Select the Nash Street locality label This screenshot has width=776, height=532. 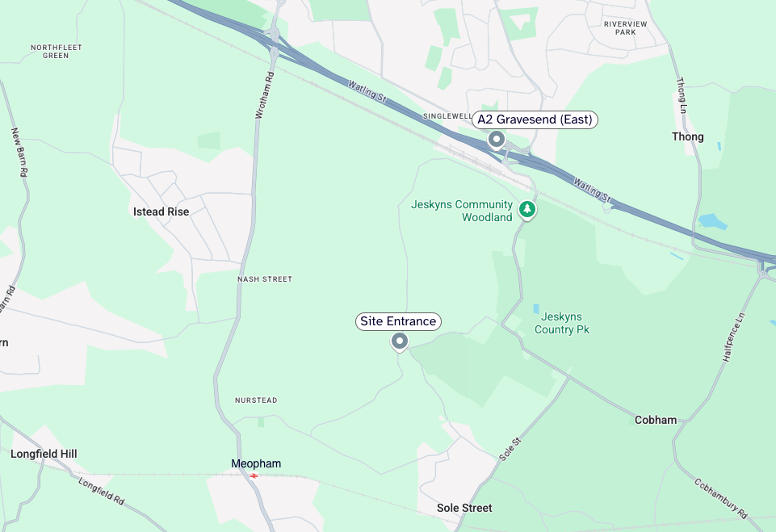[x=265, y=279]
